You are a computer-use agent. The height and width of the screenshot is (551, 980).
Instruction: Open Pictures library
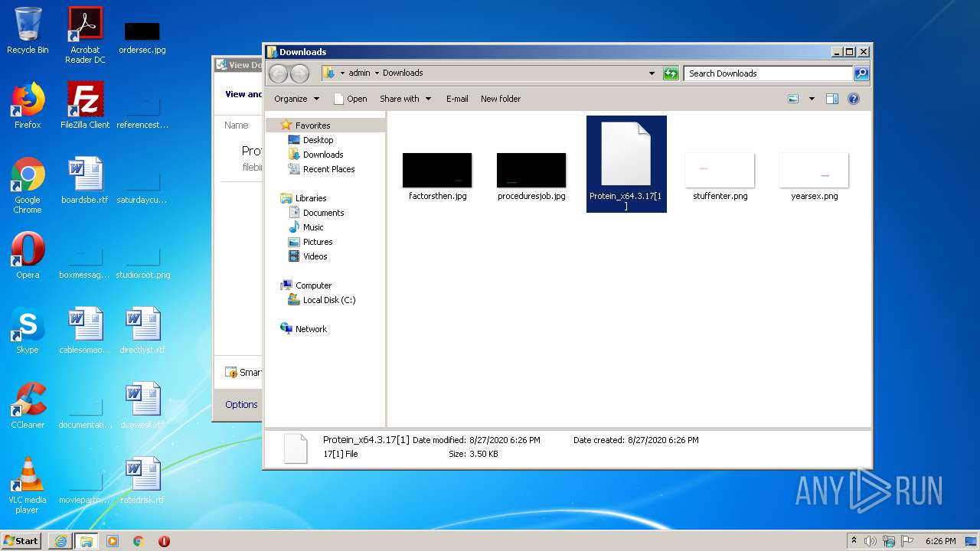coord(317,242)
